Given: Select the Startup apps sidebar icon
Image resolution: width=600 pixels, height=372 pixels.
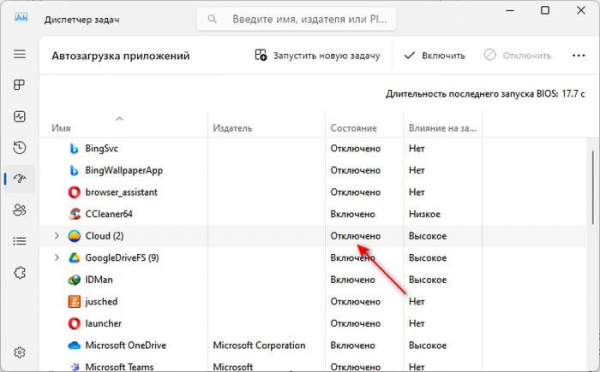Looking at the screenshot, I should click(20, 178).
